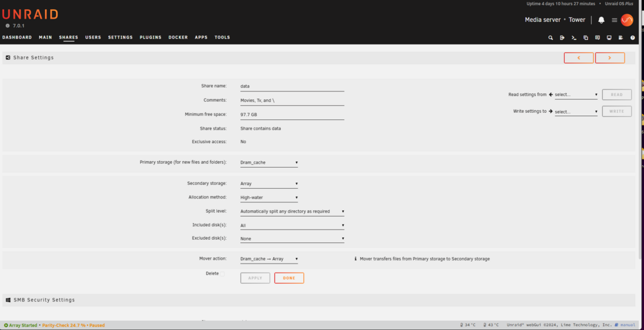Image resolution: width=644 pixels, height=330 pixels.
Task: Toggle the help question-mark icon
Action: (x=632, y=37)
